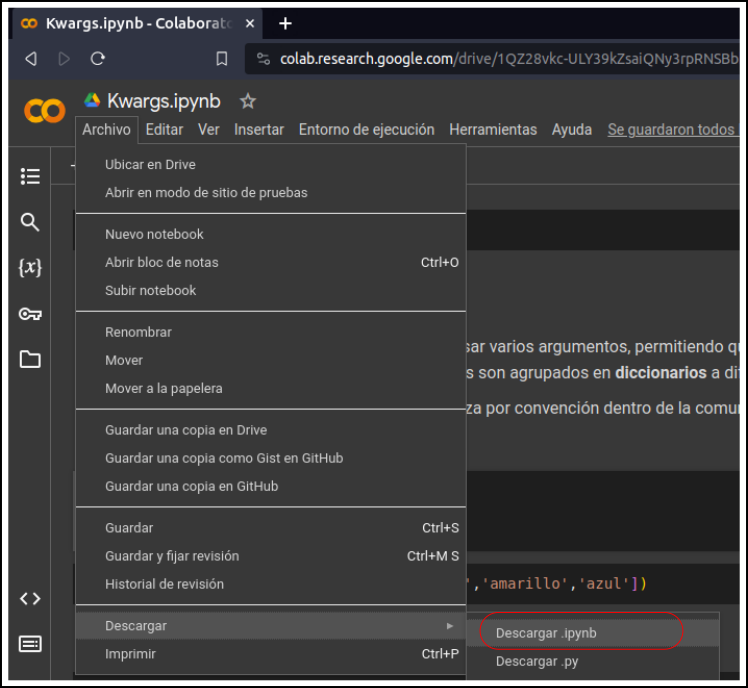748x688 pixels.
Task: Close the Kwargs.ipynb browser tab
Action: coord(250,23)
